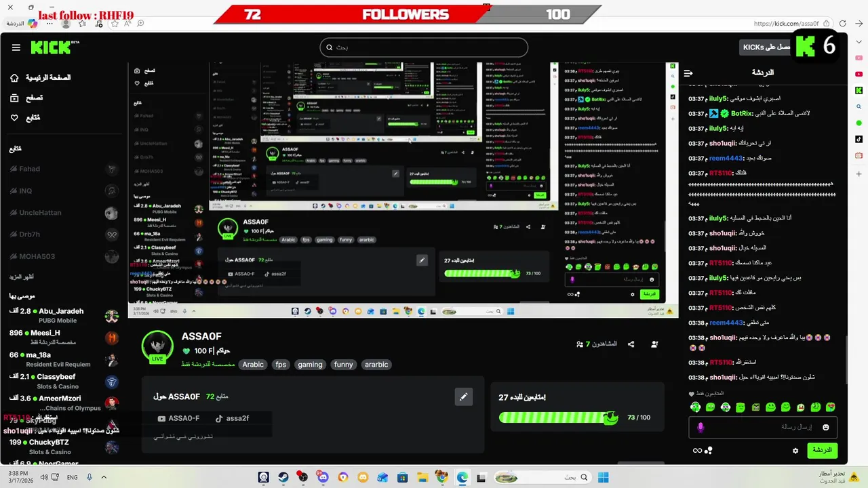Open Fahad channel in followed list
The height and width of the screenshot is (488, 868).
pyautogui.click(x=64, y=169)
